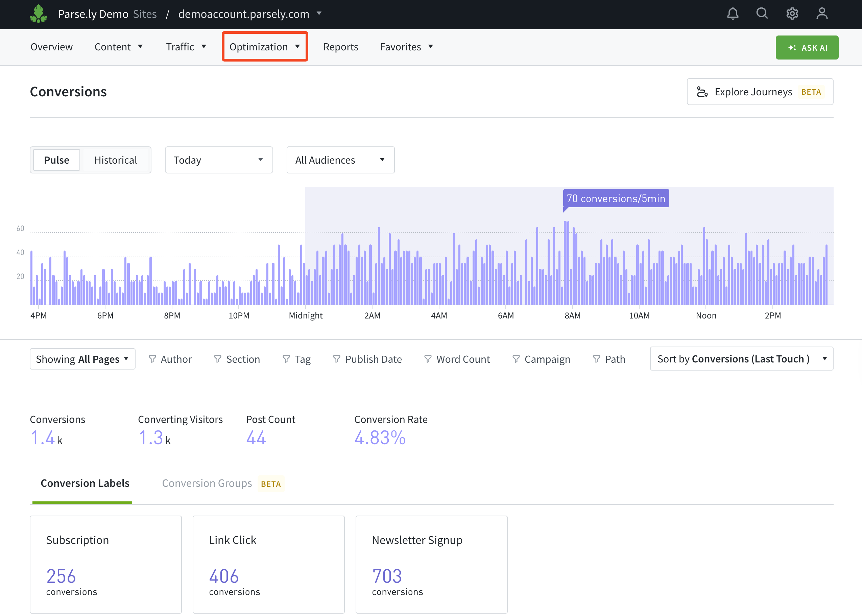Click the Parse.ly leaf logo
Viewport: 862px width, 616px height.
click(38, 14)
